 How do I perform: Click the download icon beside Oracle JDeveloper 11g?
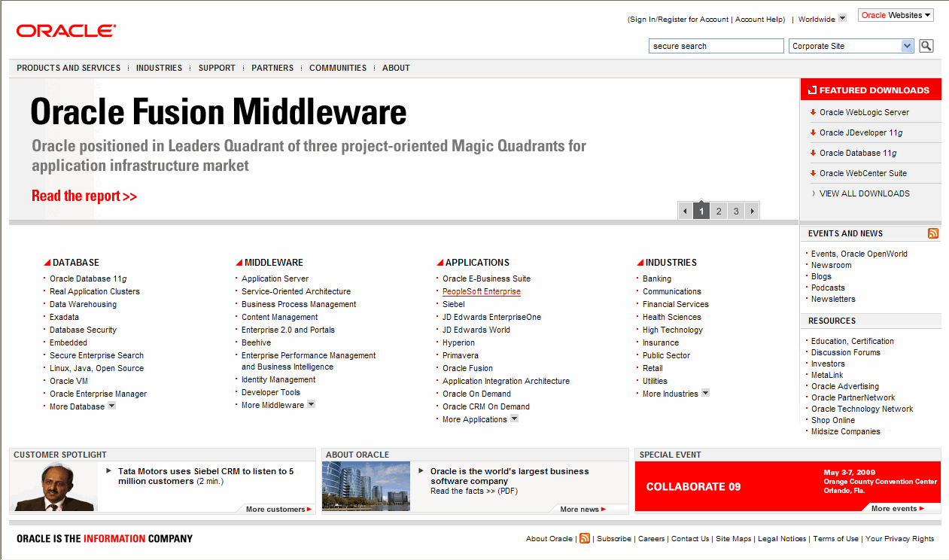[813, 132]
